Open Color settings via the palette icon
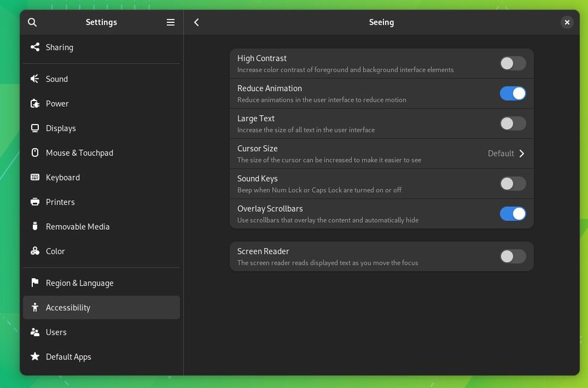Image resolution: width=588 pixels, height=388 pixels. [x=34, y=251]
